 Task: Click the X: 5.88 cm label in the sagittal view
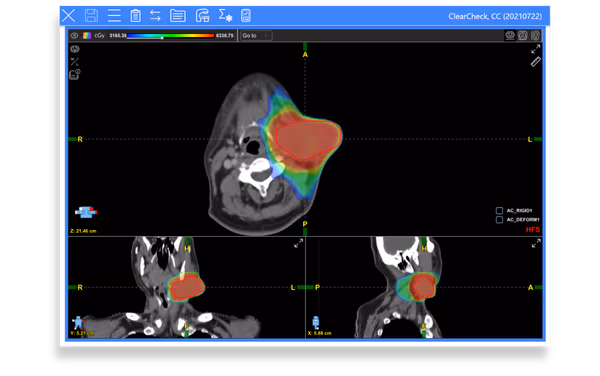click(x=320, y=333)
